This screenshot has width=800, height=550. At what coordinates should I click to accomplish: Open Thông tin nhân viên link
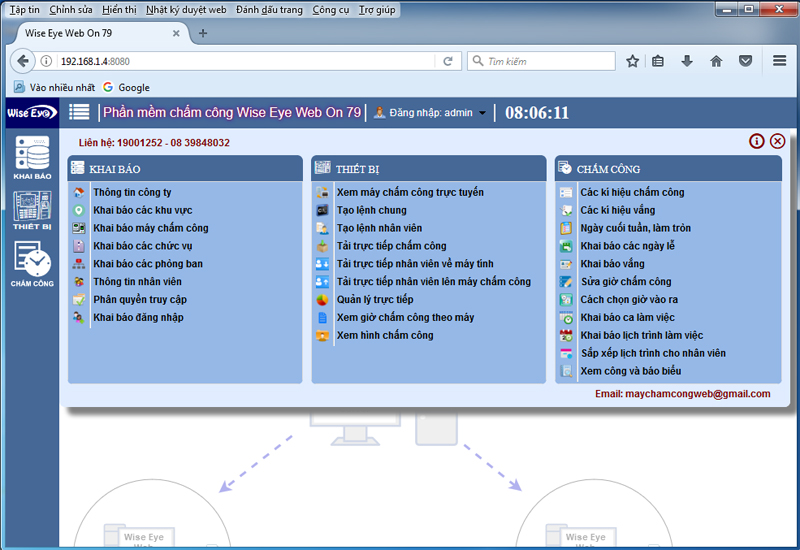pos(137,282)
